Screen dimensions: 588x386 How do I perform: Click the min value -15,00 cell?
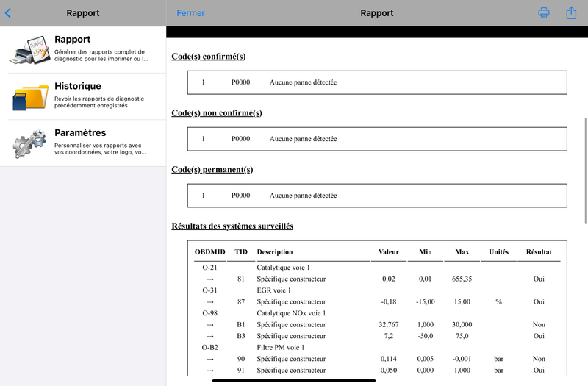click(426, 301)
